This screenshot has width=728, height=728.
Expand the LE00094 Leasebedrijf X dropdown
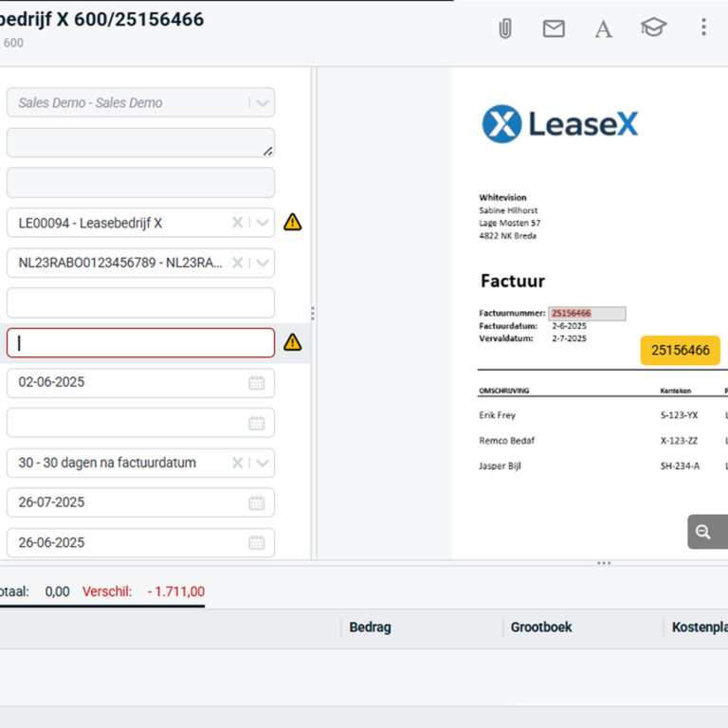(x=263, y=223)
